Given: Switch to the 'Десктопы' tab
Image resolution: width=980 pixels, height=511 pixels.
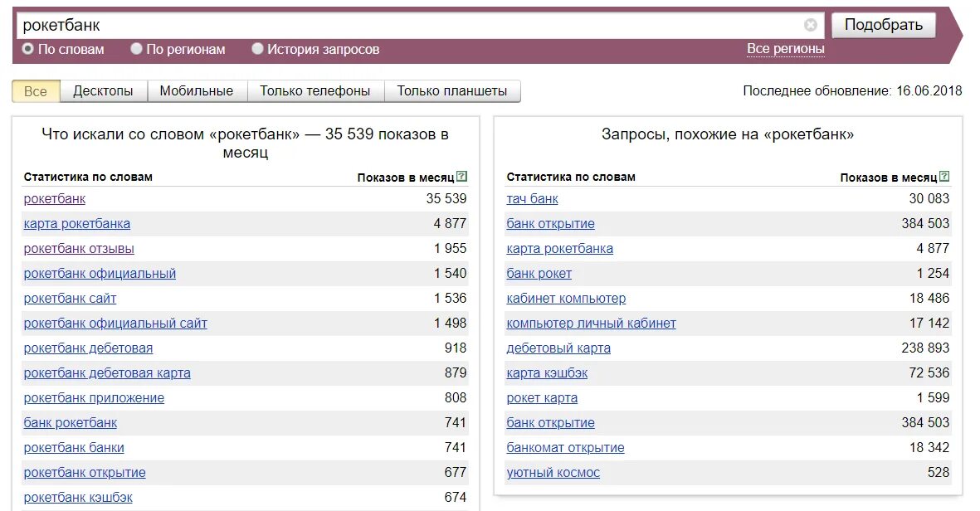Looking at the screenshot, I should (x=103, y=91).
